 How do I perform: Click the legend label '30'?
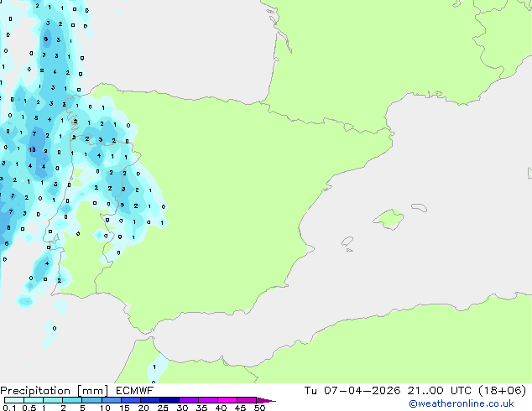click(182, 408)
